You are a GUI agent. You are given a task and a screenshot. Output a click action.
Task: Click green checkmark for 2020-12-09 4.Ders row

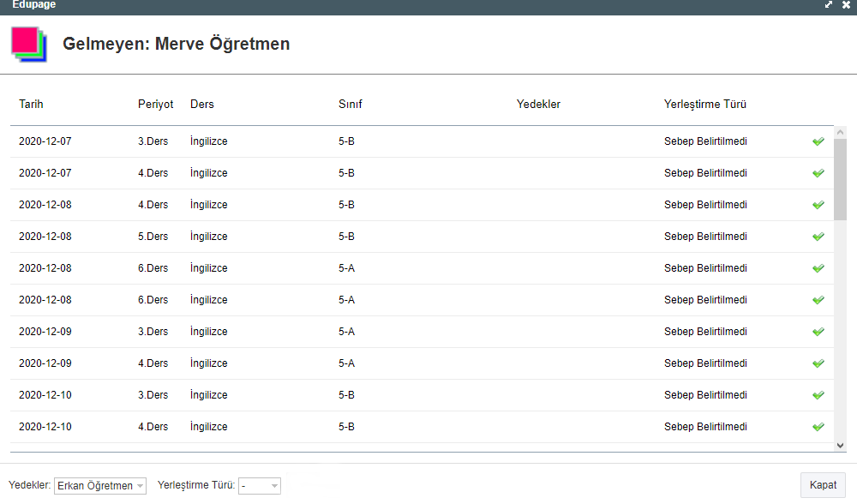tap(818, 363)
